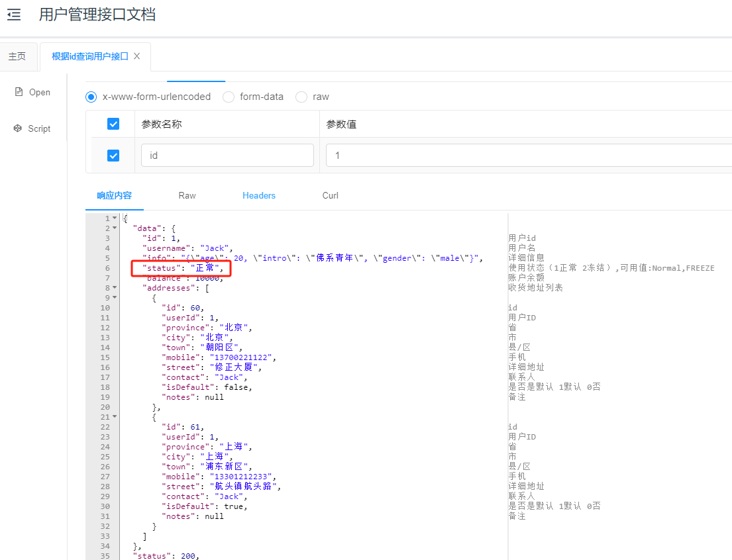Click the Open document icon
The image size is (732, 560).
(x=19, y=92)
